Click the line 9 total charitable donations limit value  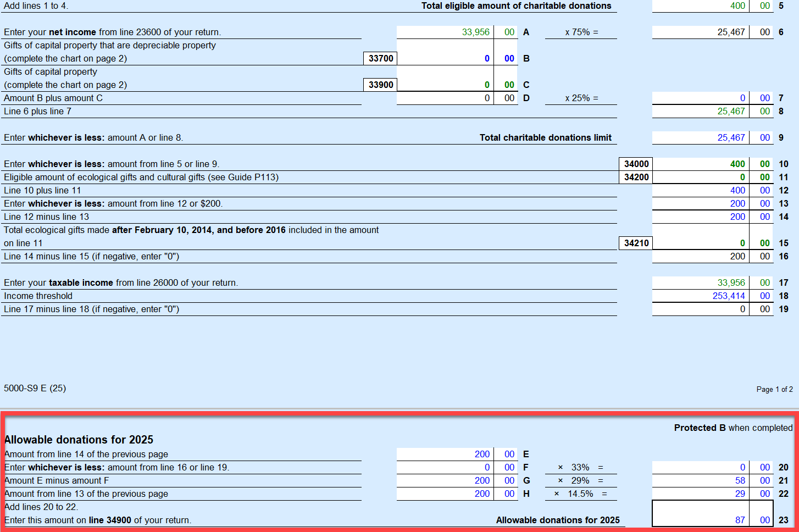point(700,137)
